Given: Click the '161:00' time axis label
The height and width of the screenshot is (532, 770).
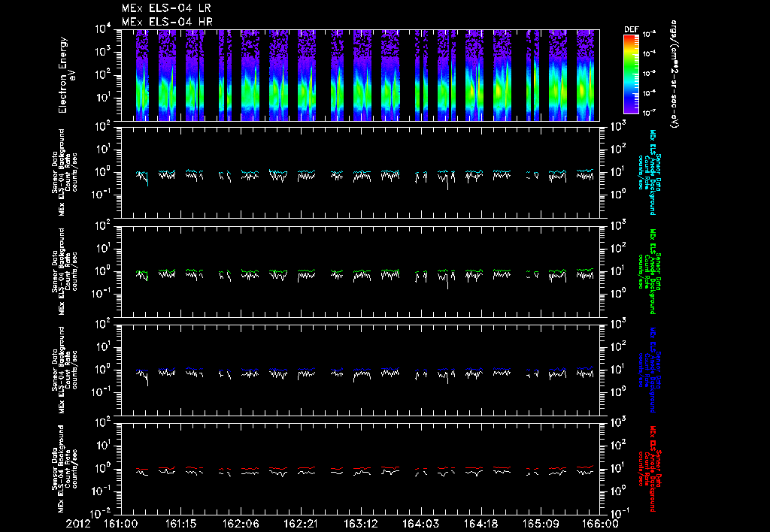Looking at the screenshot, I should [x=121, y=524].
